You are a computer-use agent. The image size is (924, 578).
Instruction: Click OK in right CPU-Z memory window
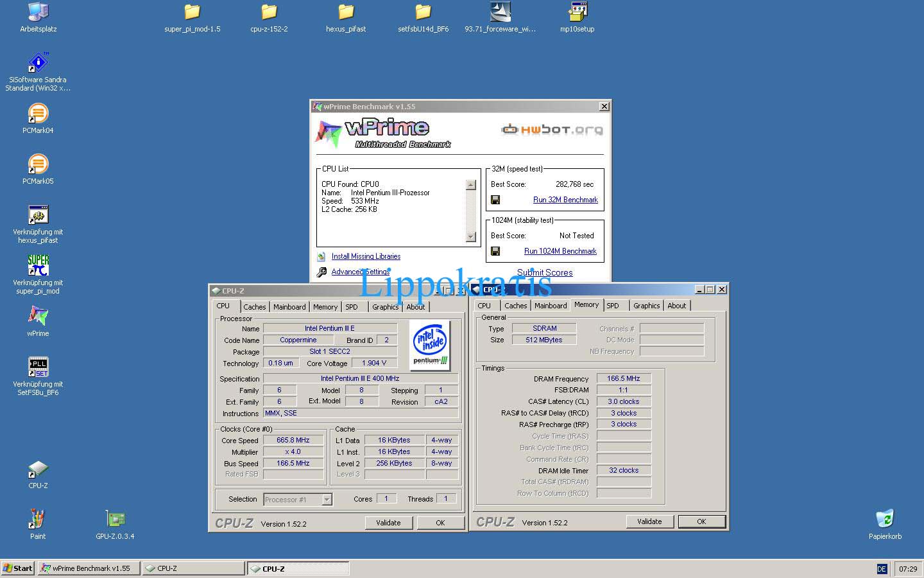(701, 521)
